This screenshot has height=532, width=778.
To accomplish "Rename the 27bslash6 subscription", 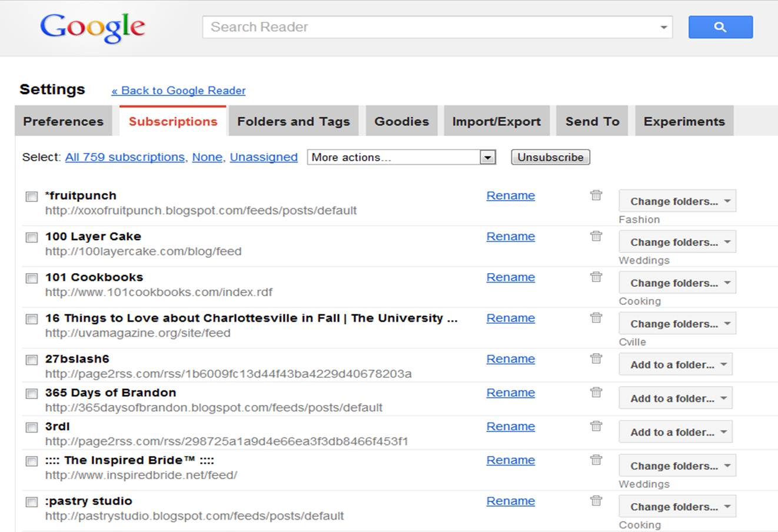I will (x=511, y=358).
